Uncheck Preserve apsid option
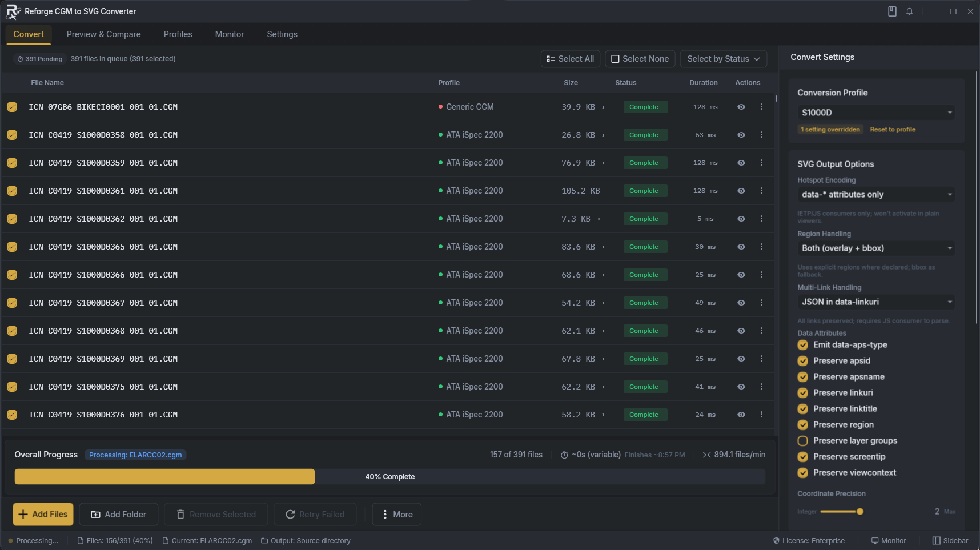 click(x=802, y=361)
